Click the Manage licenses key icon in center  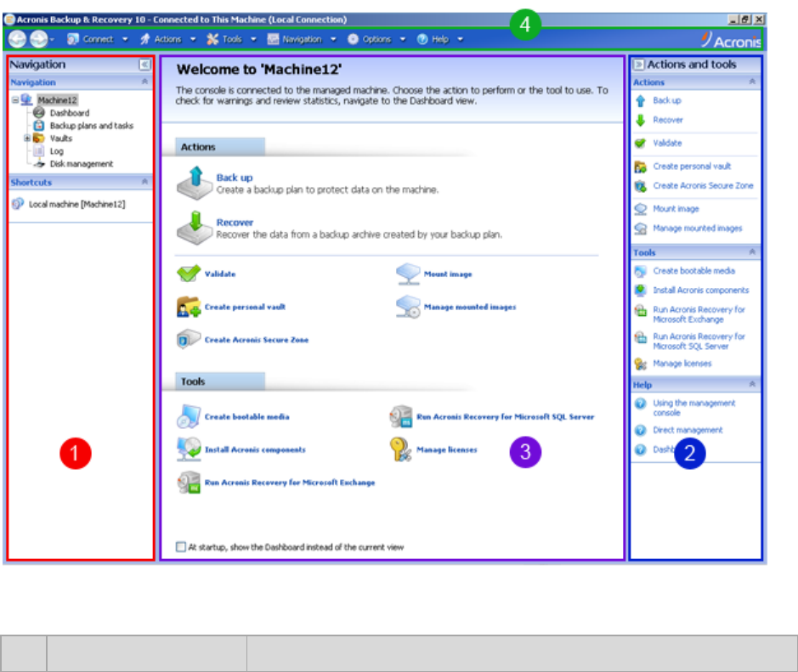[400, 449]
